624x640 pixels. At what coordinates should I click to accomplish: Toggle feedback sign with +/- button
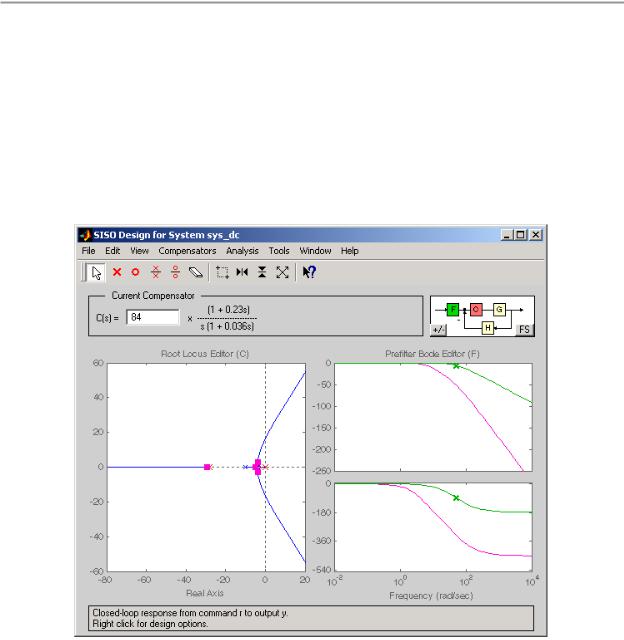tap(439, 330)
